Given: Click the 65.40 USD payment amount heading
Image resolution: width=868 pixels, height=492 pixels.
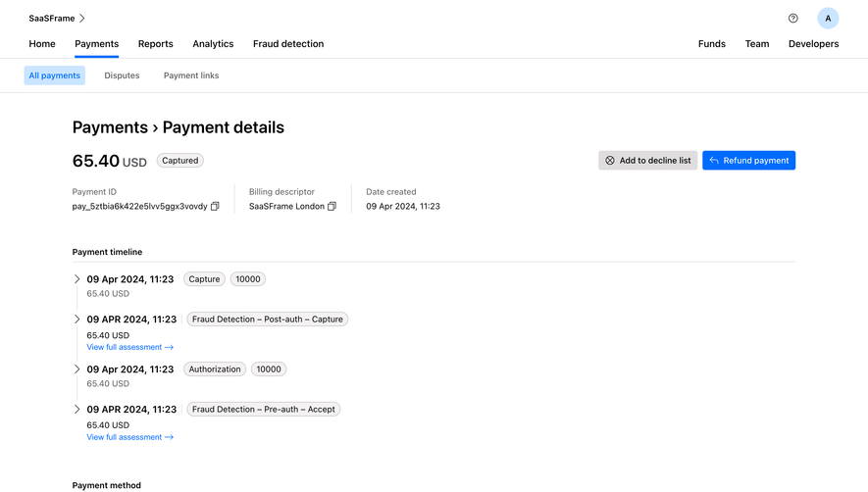Looking at the screenshot, I should [110, 161].
